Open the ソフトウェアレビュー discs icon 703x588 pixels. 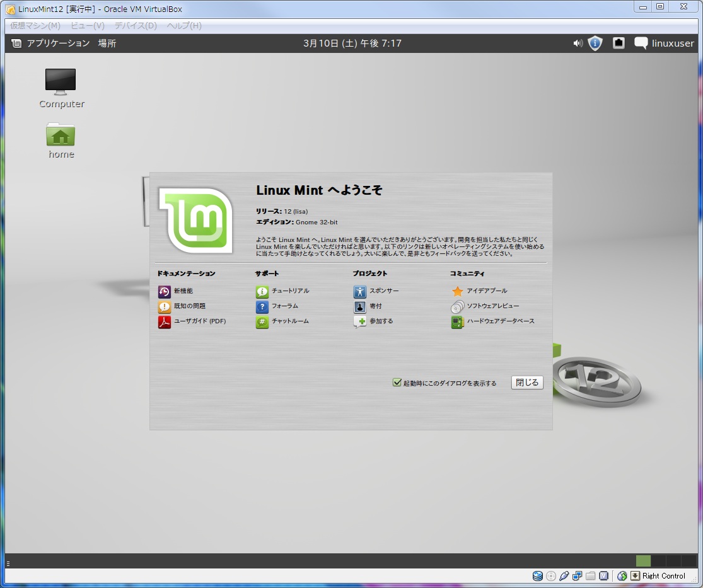[x=458, y=307]
